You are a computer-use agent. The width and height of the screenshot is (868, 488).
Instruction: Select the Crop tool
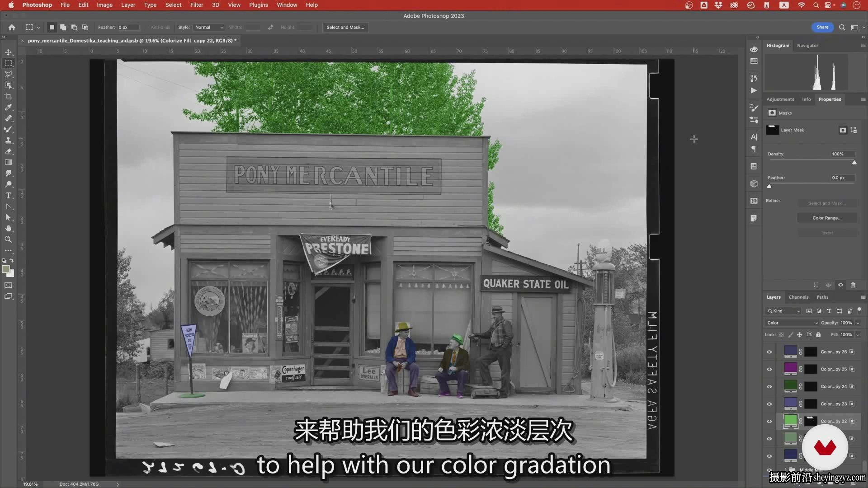click(x=8, y=96)
